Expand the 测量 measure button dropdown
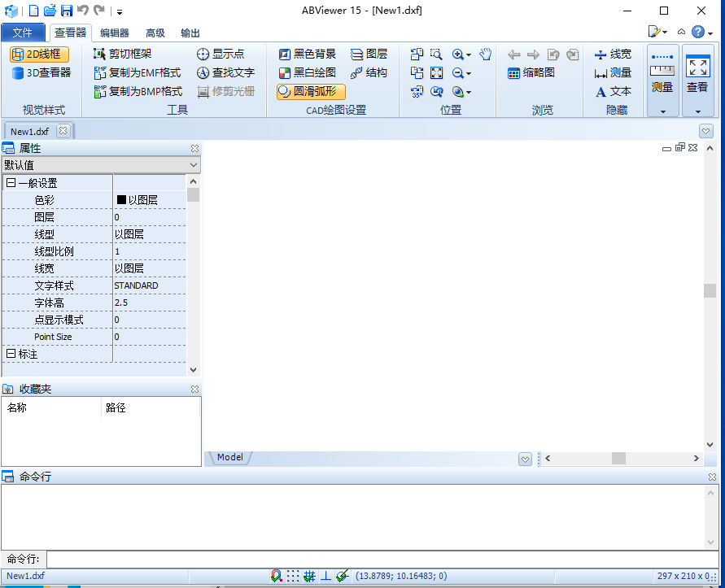725x588 pixels. [x=663, y=111]
